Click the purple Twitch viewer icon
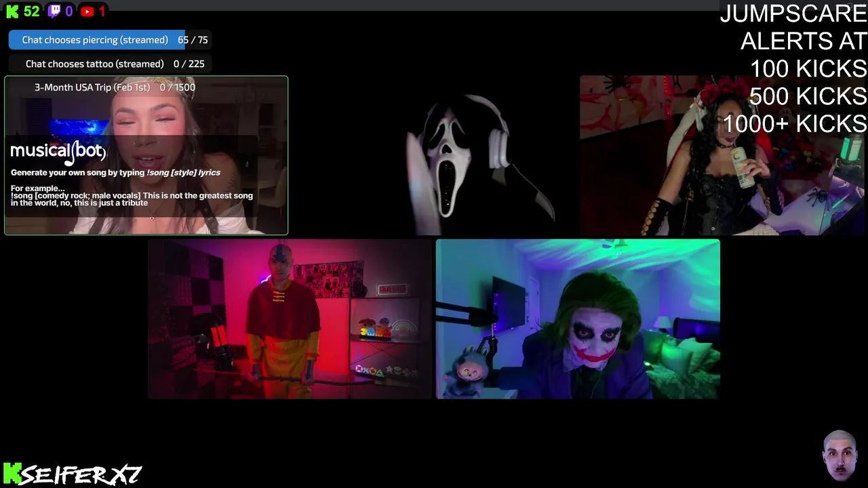Screen dimensions: 868x488 (54, 12)
